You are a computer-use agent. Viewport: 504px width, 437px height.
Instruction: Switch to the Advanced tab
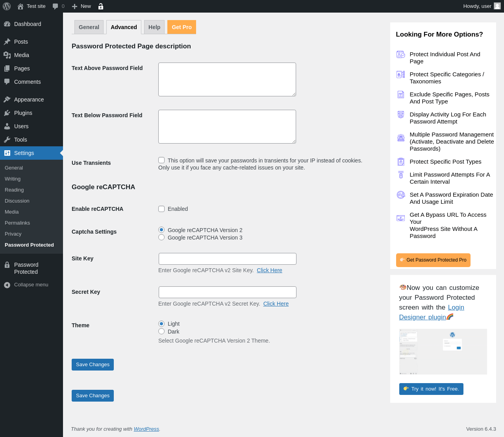[124, 27]
